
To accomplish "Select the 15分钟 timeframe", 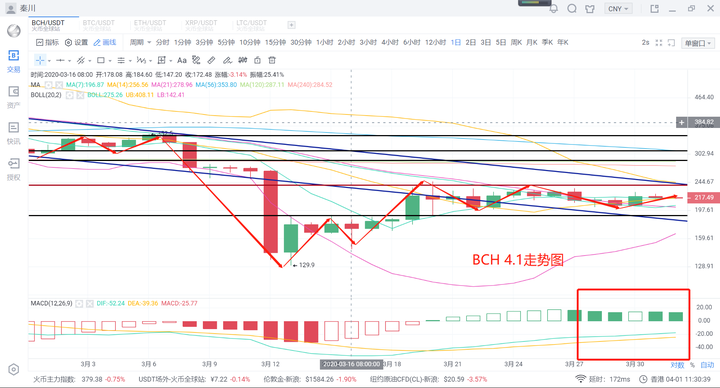I will (276, 42).
